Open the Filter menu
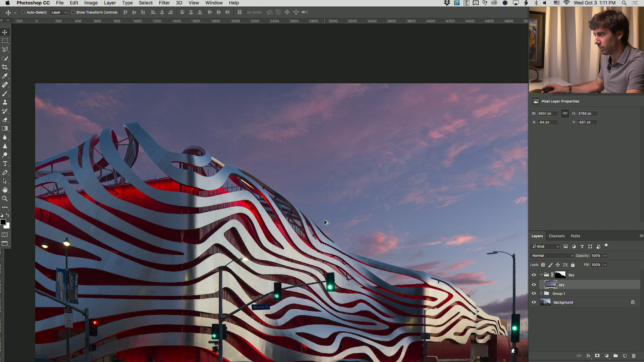Viewport: 644px width, 362px height. click(164, 3)
